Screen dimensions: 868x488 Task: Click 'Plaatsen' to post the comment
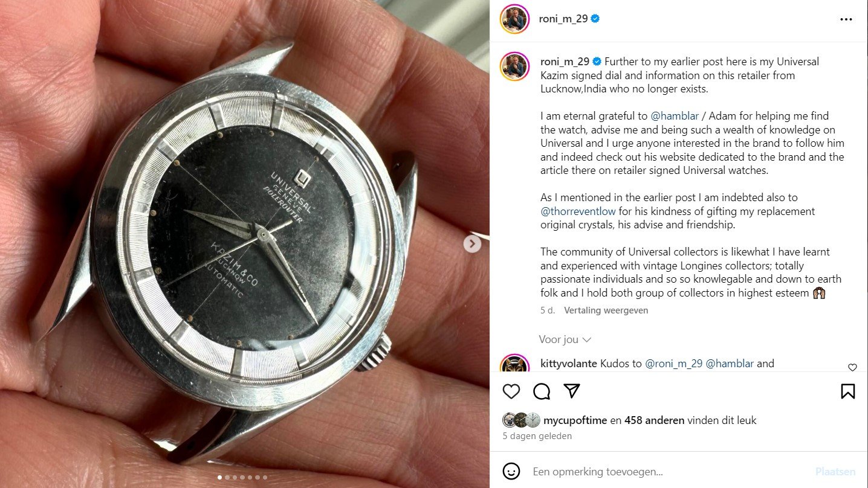(x=835, y=472)
